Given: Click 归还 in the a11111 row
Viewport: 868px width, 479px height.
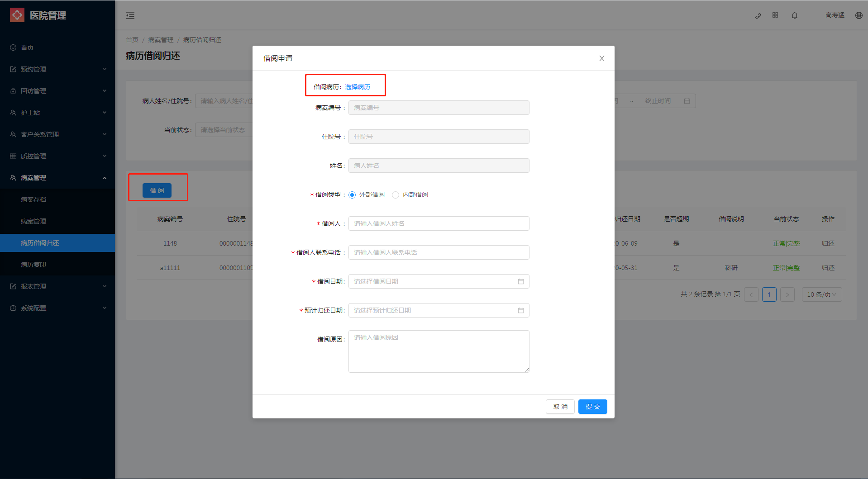Looking at the screenshot, I should coord(828,268).
